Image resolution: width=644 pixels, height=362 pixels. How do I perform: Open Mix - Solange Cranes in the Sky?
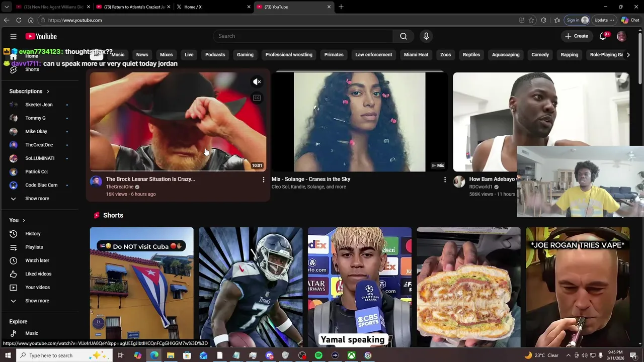(311, 179)
